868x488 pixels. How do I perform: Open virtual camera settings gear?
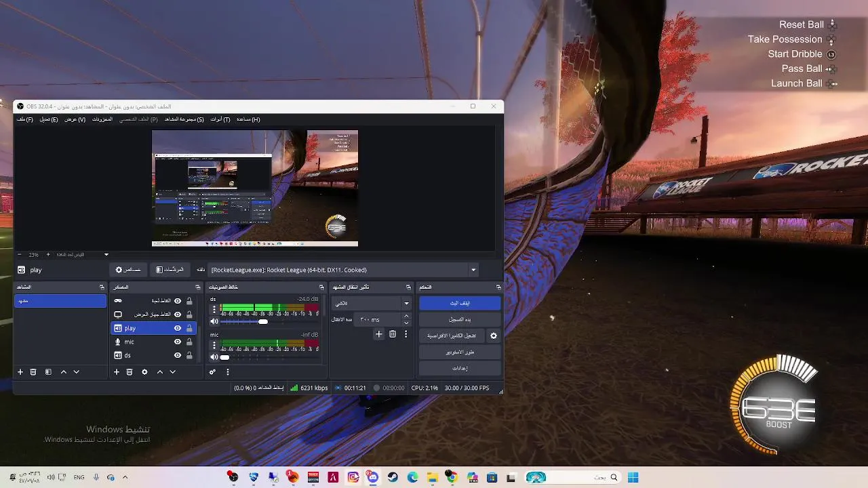pyautogui.click(x=494, y=335)
